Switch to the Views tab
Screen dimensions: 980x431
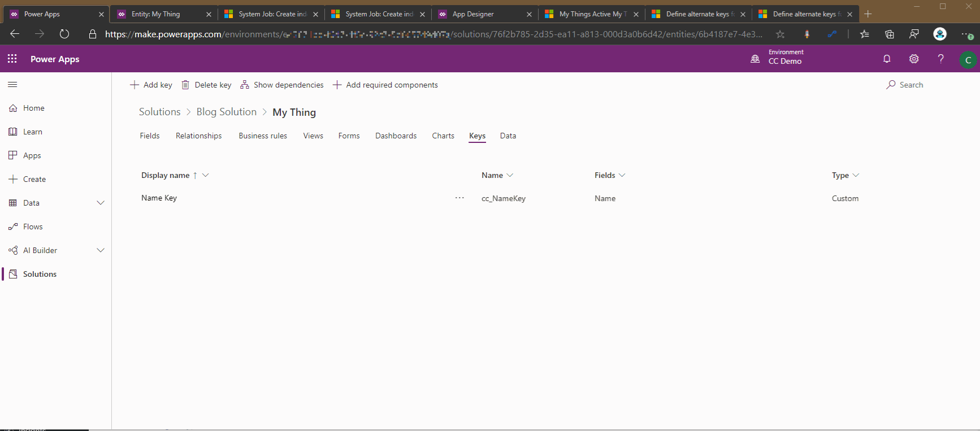(313, 136)
